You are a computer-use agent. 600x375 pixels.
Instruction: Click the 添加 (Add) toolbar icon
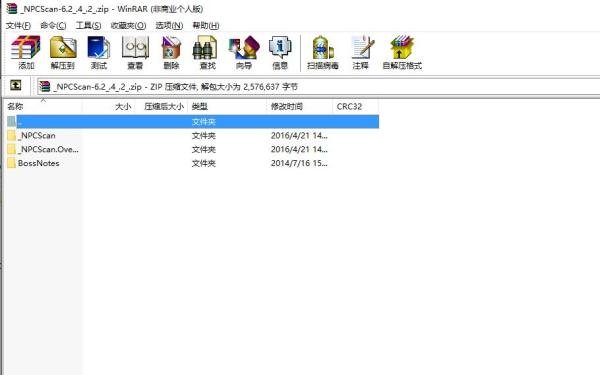pos(26,52)
